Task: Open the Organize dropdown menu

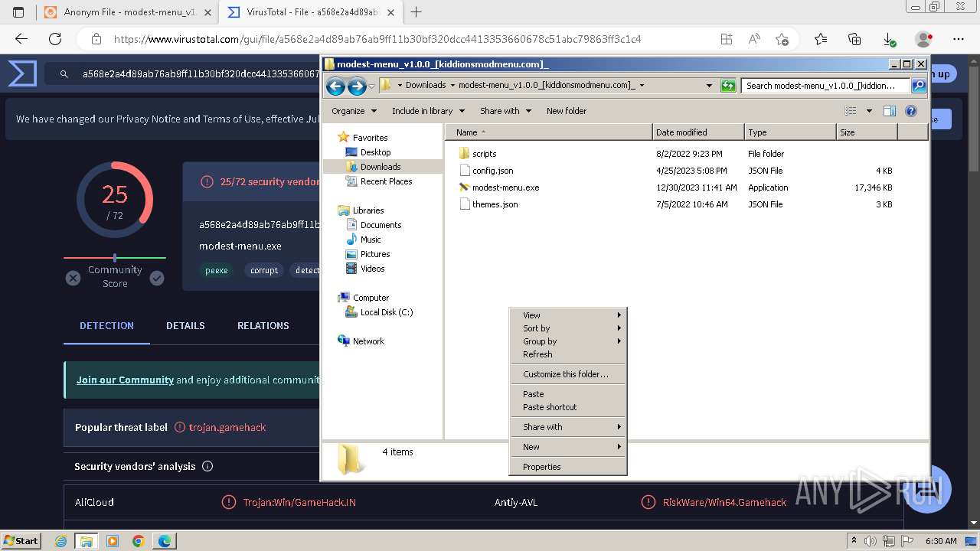Action: pyautogui.click(x=354, y=111)
